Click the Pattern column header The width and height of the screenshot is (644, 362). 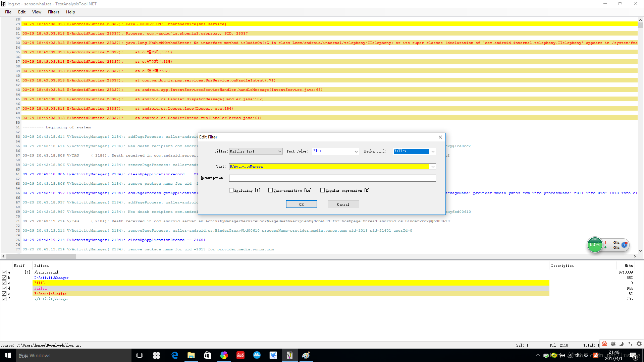291,265
